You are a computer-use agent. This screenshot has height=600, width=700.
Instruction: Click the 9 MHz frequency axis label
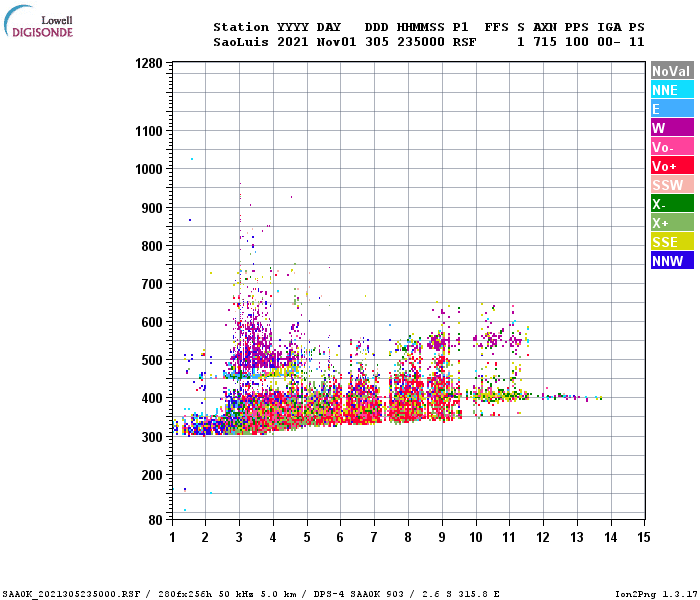pyautogui.click(x=442, y=537)
